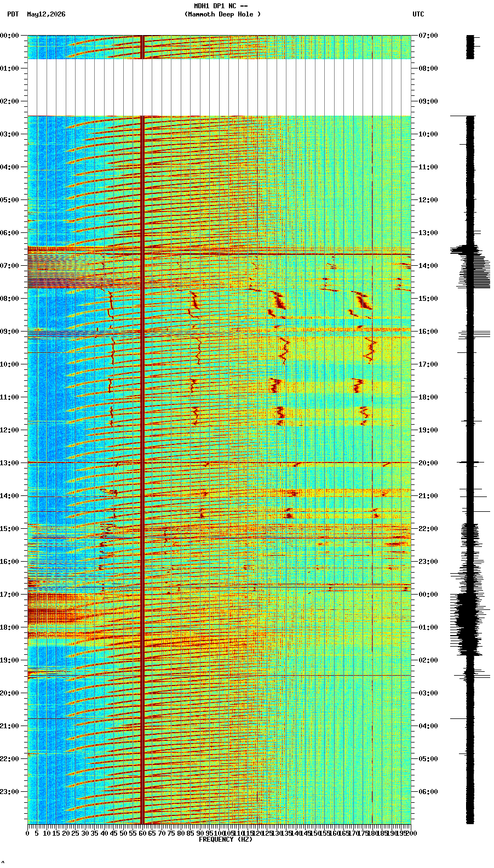494x868 pixels.
Task: Select the 08:00 PDT time tick
Action: pyautogui.click(x=9, y=298)
